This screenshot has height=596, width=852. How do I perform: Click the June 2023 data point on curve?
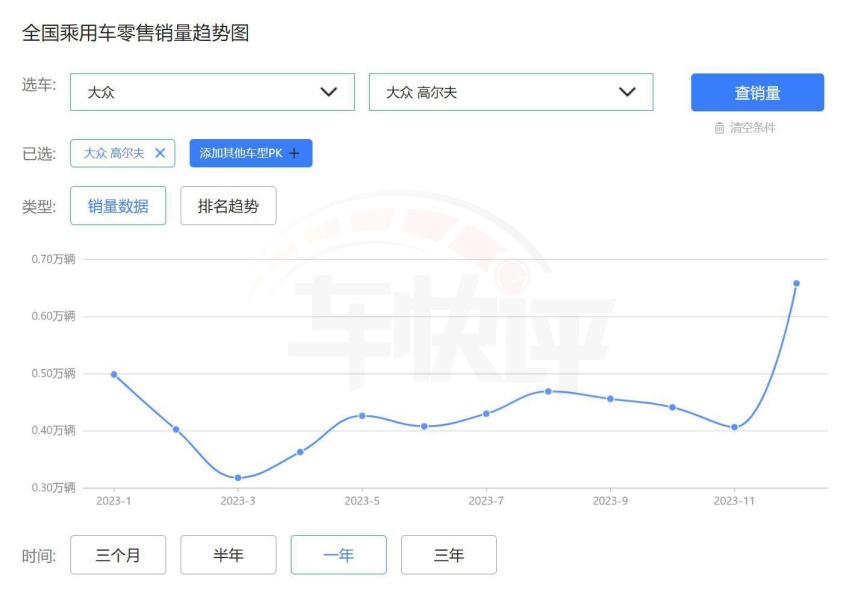pyautogui.click(x=424, y=426)
